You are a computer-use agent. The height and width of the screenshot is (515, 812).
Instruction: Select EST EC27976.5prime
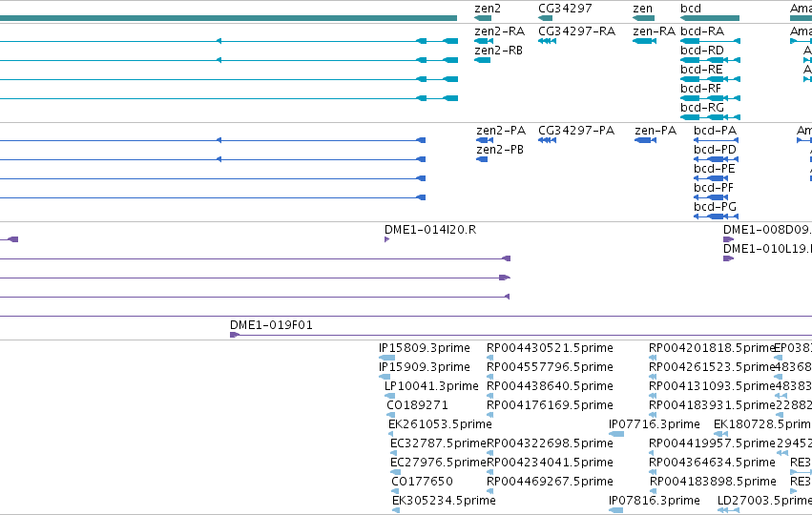pyautogui.click(x=438, y=463)
